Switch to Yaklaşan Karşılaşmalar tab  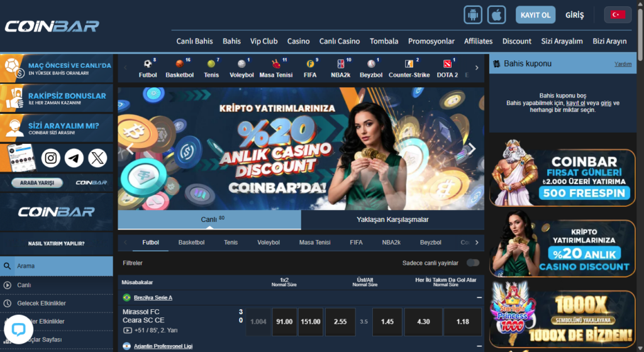[392, 219]
